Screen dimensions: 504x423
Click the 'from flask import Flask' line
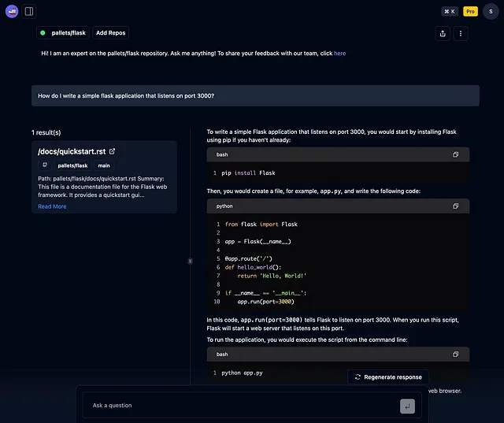point(261,224)
